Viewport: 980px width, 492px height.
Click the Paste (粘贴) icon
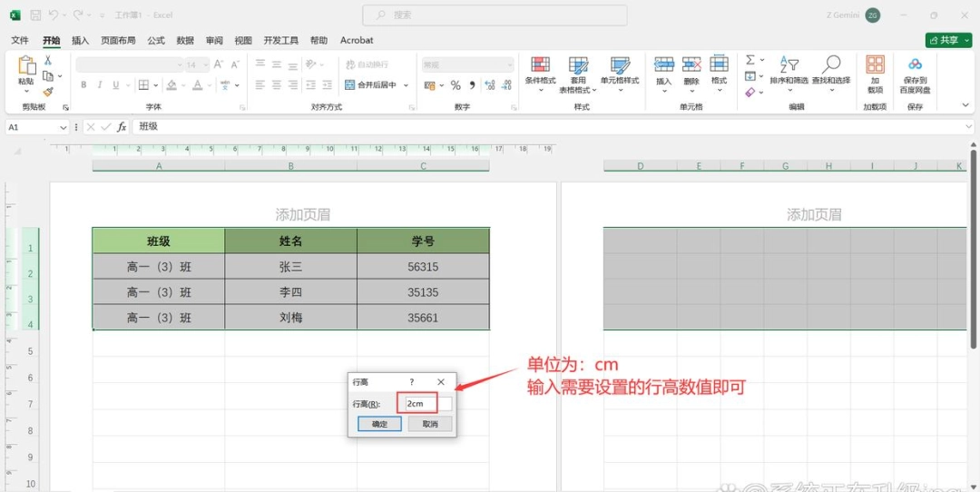(x=26, y=65)
